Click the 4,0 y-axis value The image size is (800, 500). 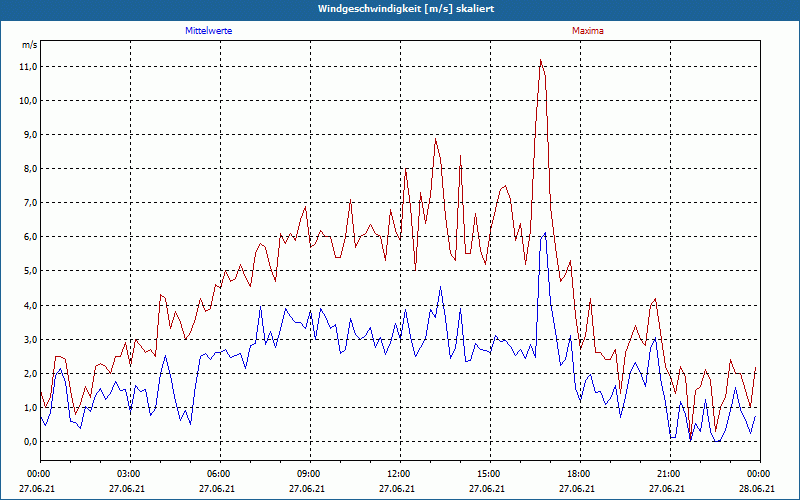30,306
